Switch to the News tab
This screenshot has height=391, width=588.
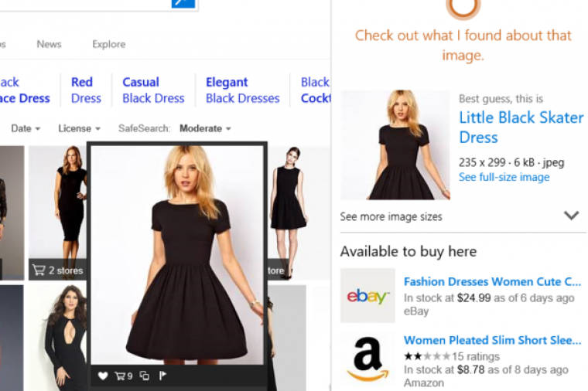click(x=49, y=44)
